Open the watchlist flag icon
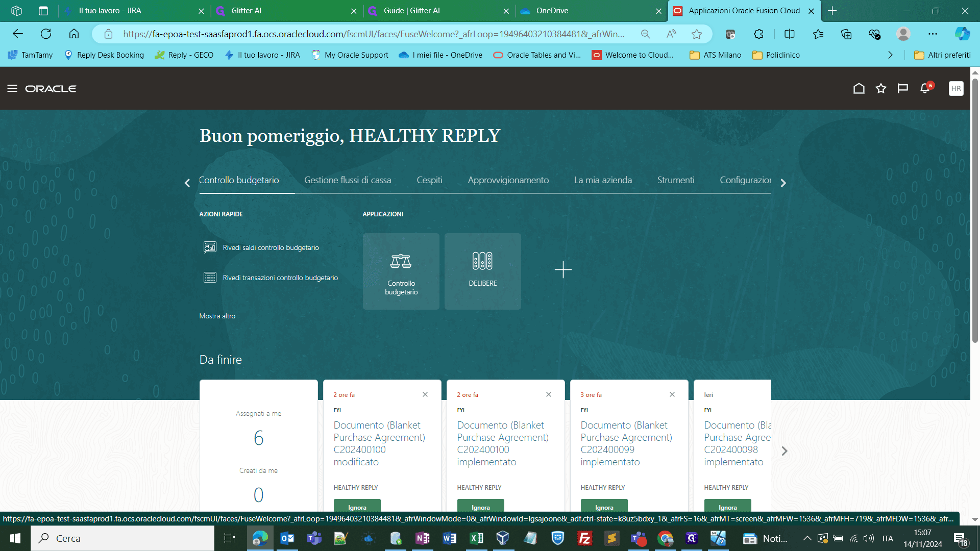Image resolution: width=980 pixels, height=551 pixels. click(x=903, y=88)
